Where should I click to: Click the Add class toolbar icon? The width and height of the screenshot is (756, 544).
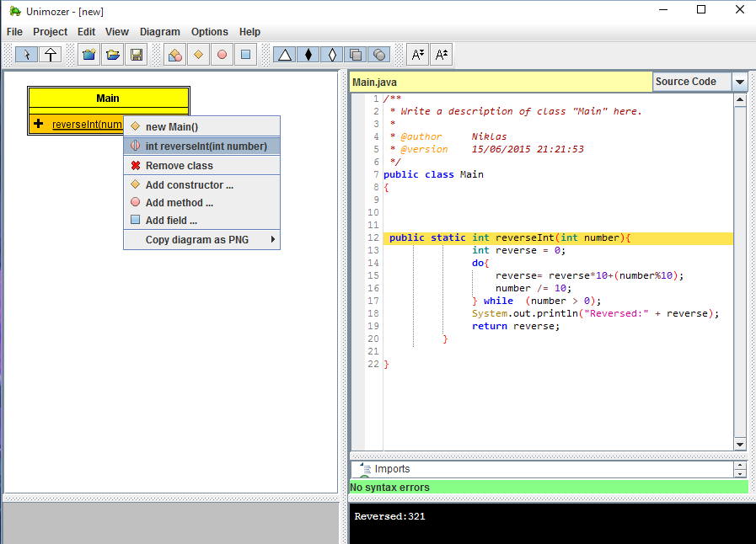pos(174,55)
